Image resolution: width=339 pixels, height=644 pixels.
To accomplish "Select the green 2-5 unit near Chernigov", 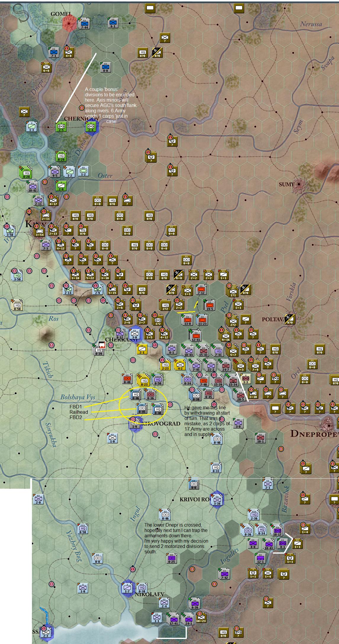I will click(61, 127).
